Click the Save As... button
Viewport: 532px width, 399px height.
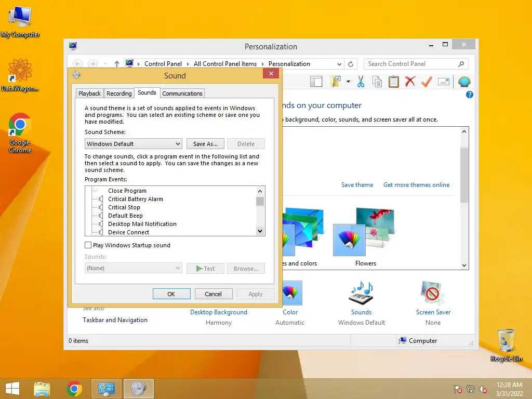click(205, 144)
